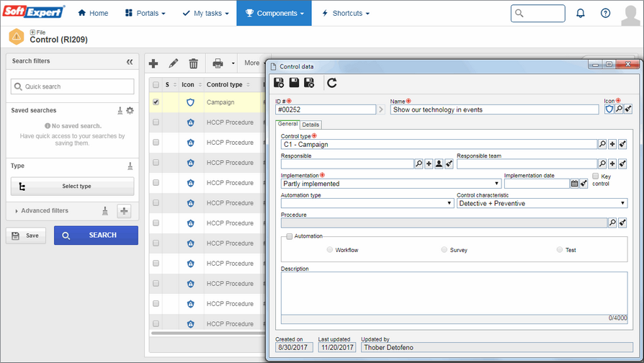Open the Shortcuts dropdown menu

click(x=345, y=13)
